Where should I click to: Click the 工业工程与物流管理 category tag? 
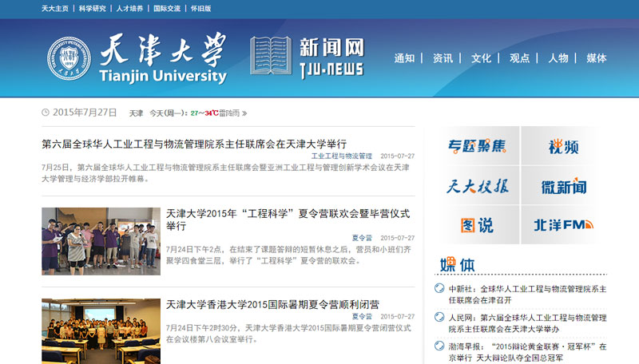(341, 156)
